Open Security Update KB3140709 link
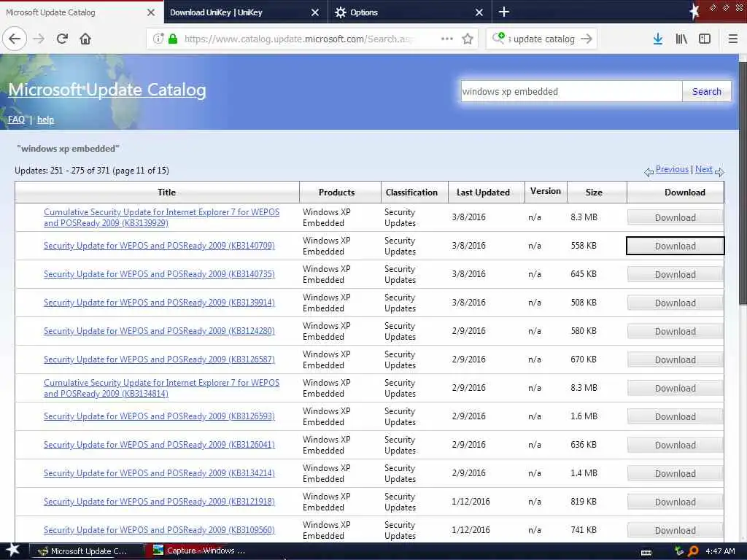 pos(159,246)
